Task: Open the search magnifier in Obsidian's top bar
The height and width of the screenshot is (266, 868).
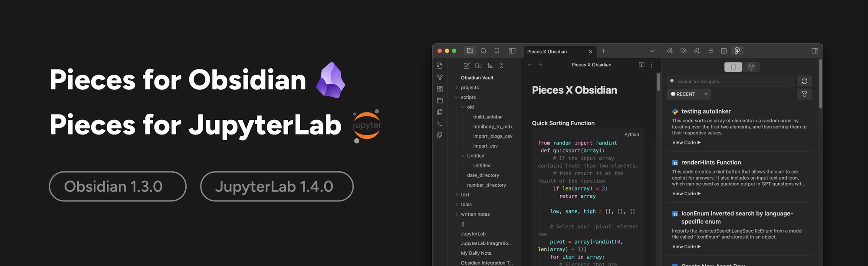Action: [x=483, y=51]
